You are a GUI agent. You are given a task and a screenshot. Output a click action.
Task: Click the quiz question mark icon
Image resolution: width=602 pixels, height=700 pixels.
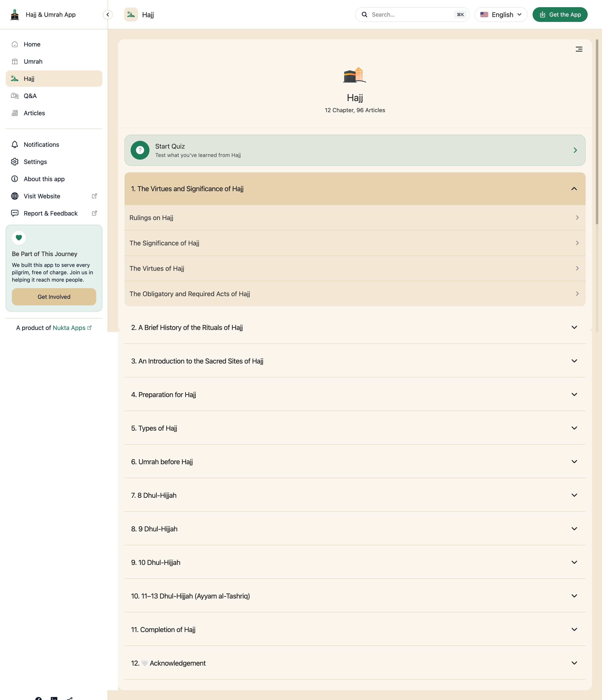(x=140, y=150)
